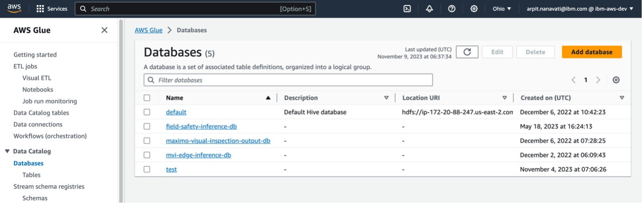Screen dimensions: 644x205
Task: Select Databases in sidebar
Action: point(28,163)
